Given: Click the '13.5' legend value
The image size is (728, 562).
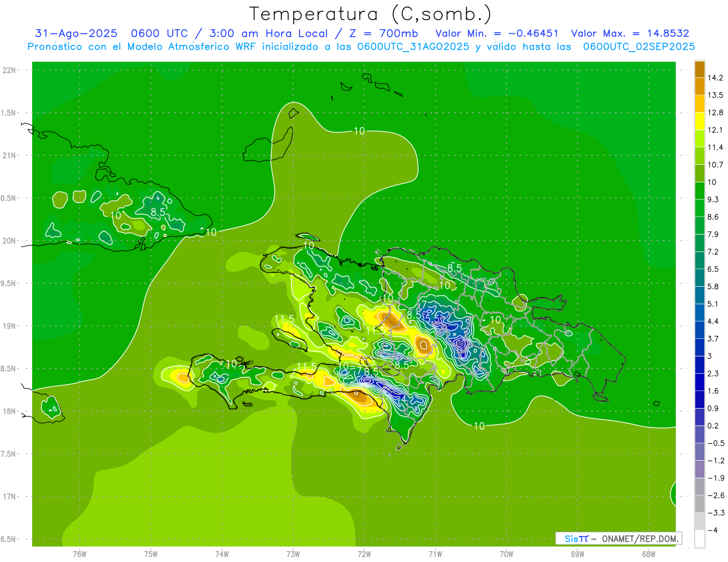Looking at the screenshot, I should point(716,95).
